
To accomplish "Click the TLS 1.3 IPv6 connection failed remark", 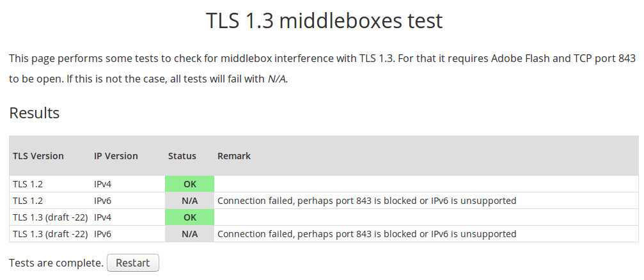I will 367,234.
